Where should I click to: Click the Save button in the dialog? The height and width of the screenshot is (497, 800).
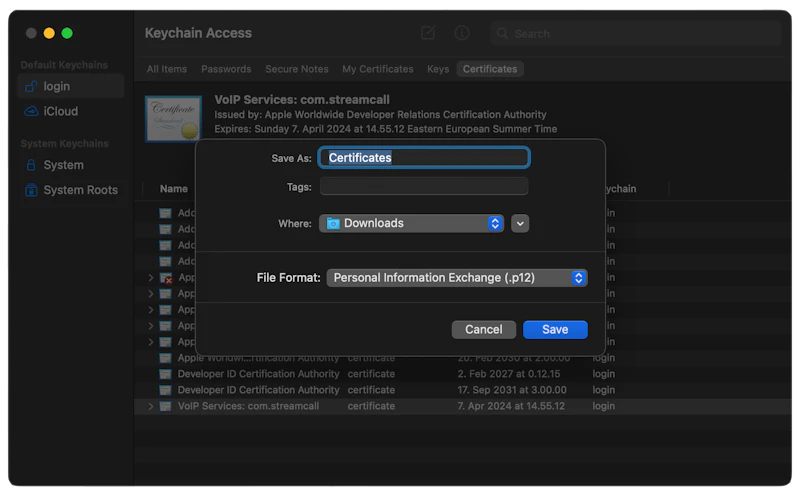click(555, 330)
